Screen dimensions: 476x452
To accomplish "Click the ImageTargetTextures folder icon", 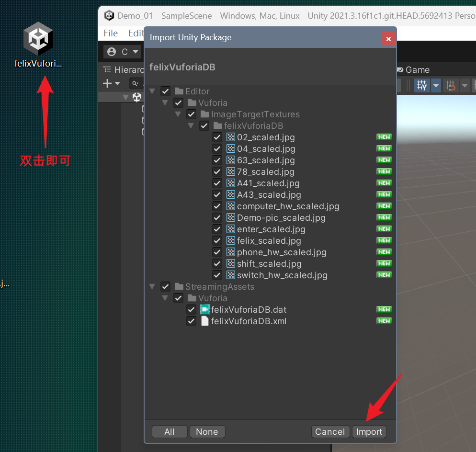I will point(205,114).
